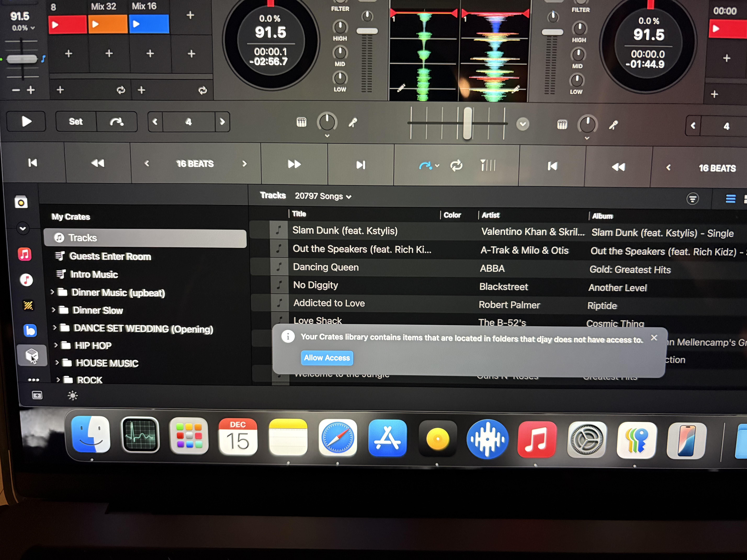Screen dimensions: 747x560
Task: Decrease left 16 BEATS jump size
Action: 147,163
